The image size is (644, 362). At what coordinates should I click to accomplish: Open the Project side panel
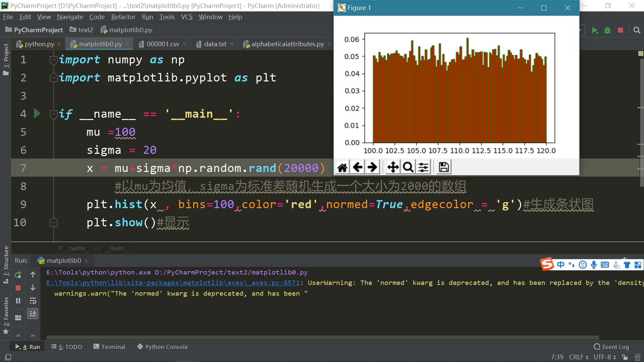[6, 60]
